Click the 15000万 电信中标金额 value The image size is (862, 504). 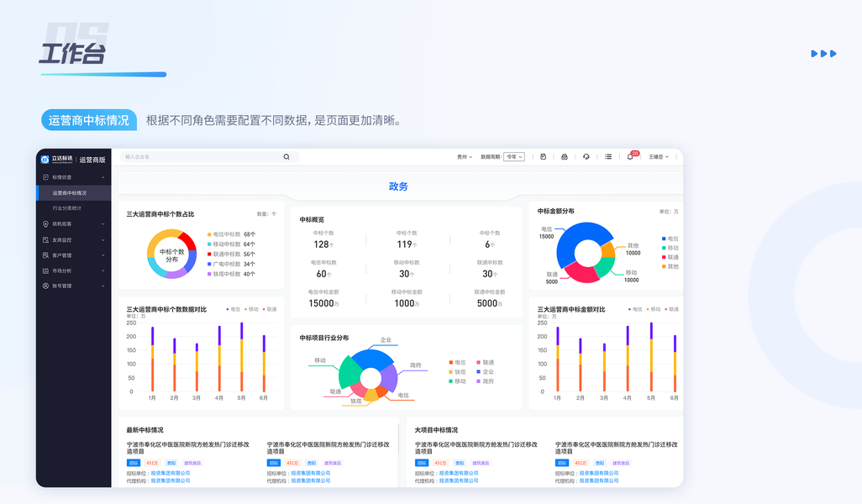(x=323, y=303)
